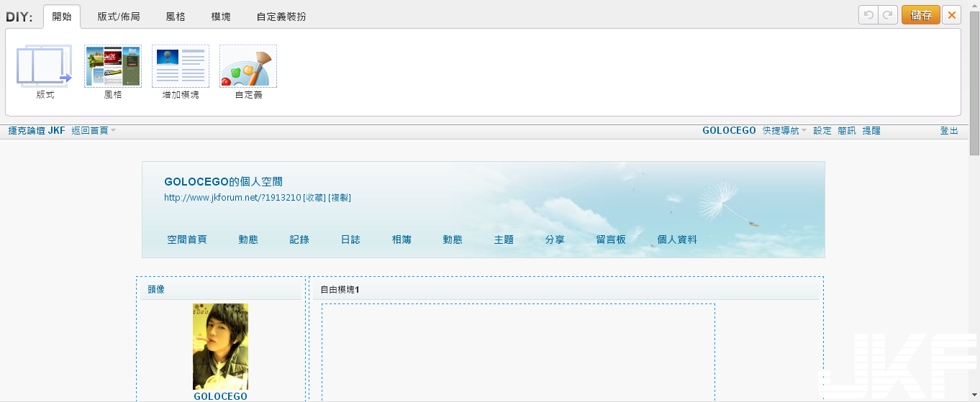
Task: Click the 增加模塊 add module icon
Action: pyautogui.click(x=181, y=66)
